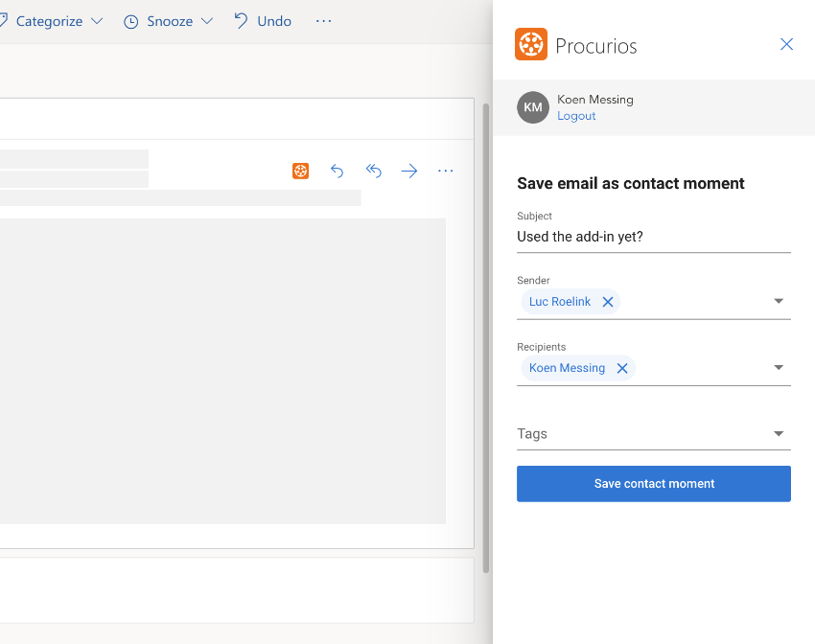Click the Snooze clock icon
815x644 pixels.
(x=131, y=22)
